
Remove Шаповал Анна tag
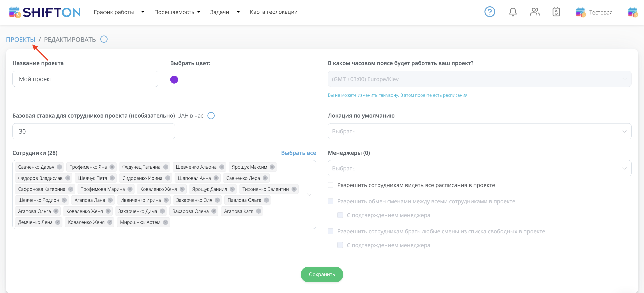pyautogui.click(x=216, y=178)
